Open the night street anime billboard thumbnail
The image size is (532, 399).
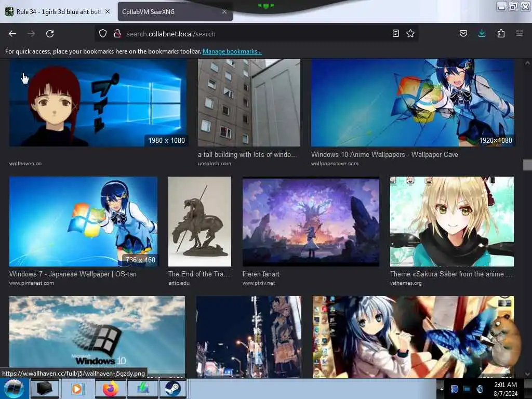pyautogui.click(x=249, y=337)
